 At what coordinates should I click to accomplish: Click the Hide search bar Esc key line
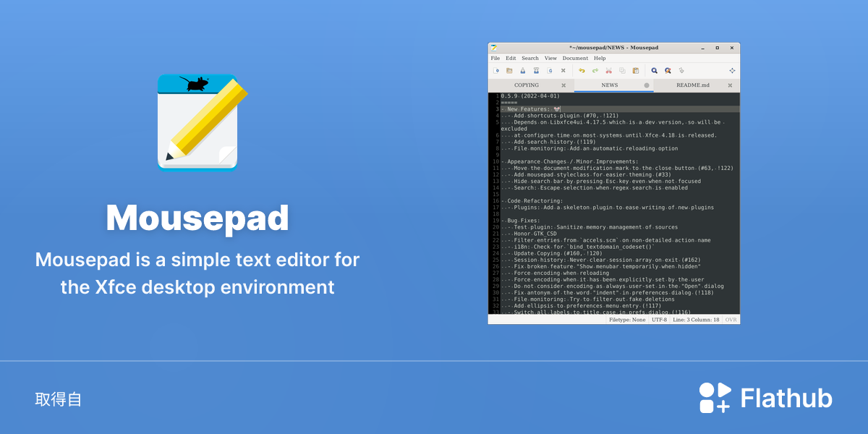[x=600, y=181]
